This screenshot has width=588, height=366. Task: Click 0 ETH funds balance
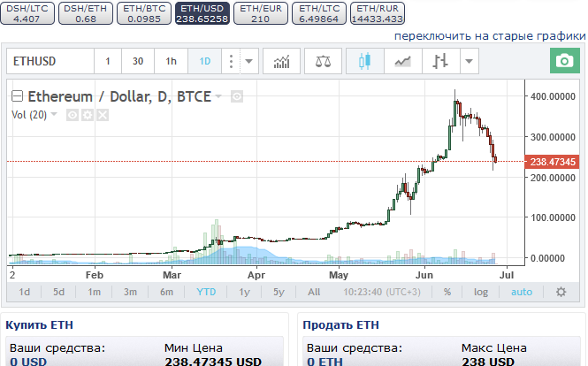point(325,362)
